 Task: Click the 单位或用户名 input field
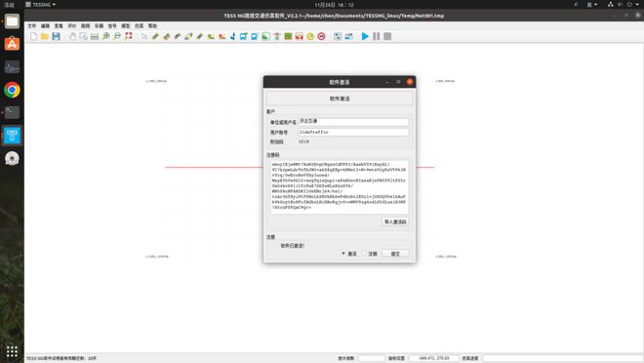click(353, 122)
